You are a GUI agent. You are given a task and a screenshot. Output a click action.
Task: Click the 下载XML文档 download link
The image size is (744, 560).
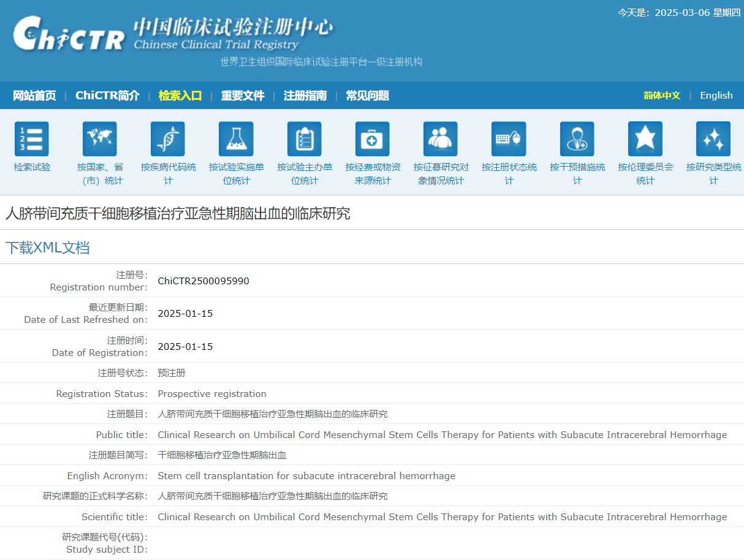48,248
